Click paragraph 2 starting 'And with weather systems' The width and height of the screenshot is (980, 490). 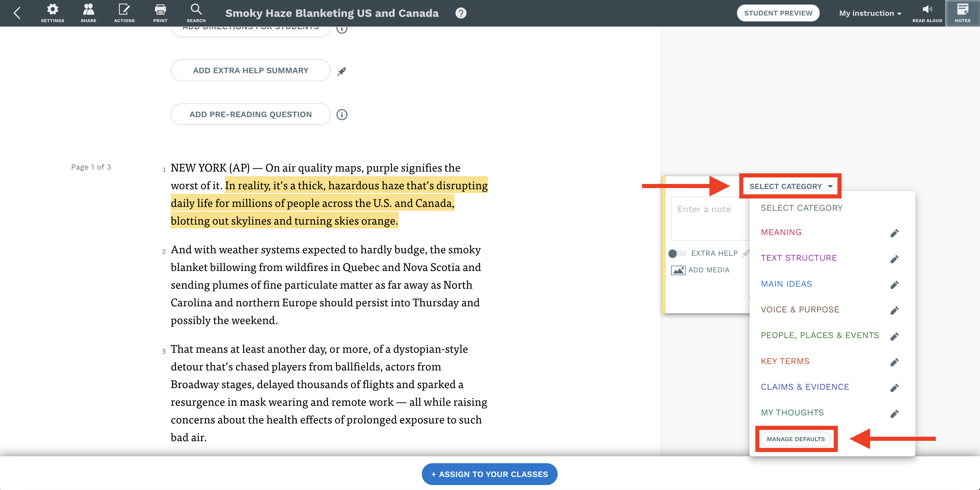326,285
